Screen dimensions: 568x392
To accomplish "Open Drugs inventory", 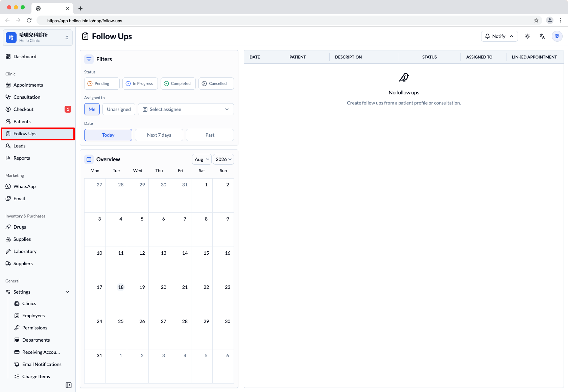I will point(38,227).
